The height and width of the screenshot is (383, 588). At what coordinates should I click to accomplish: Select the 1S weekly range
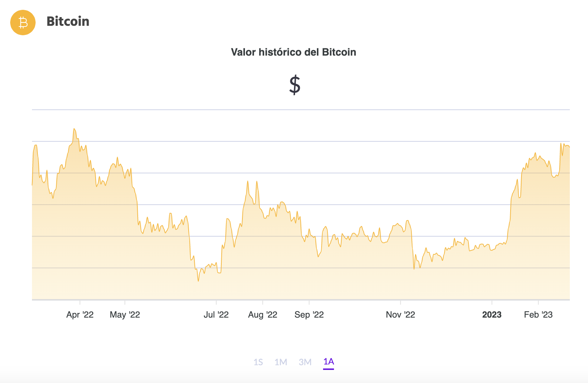pos(259,362)
